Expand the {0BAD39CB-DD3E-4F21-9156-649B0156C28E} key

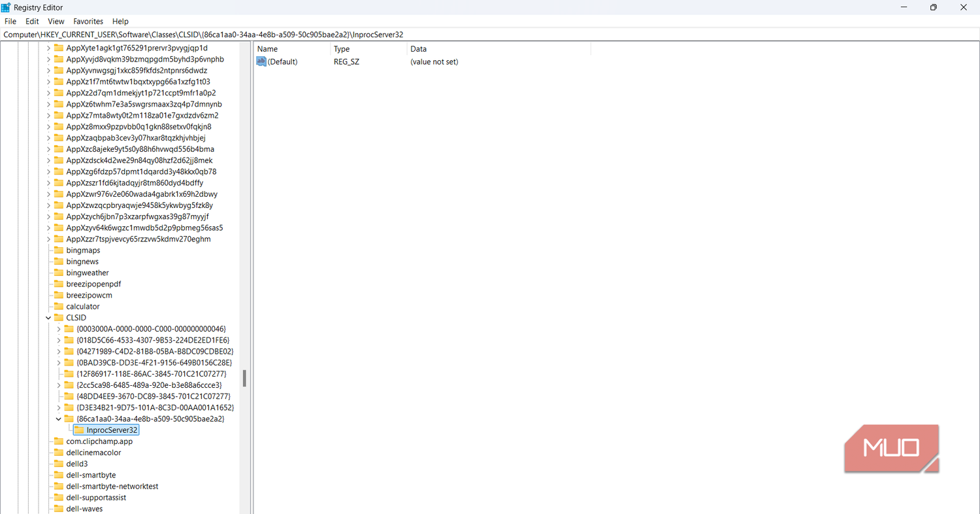(x=59, y=362)
